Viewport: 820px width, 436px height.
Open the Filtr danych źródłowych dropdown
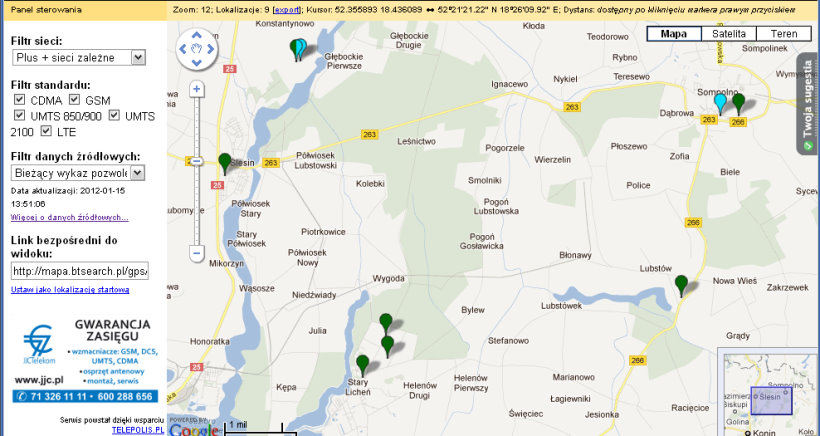pyautogui.click(x=78, y=173)
